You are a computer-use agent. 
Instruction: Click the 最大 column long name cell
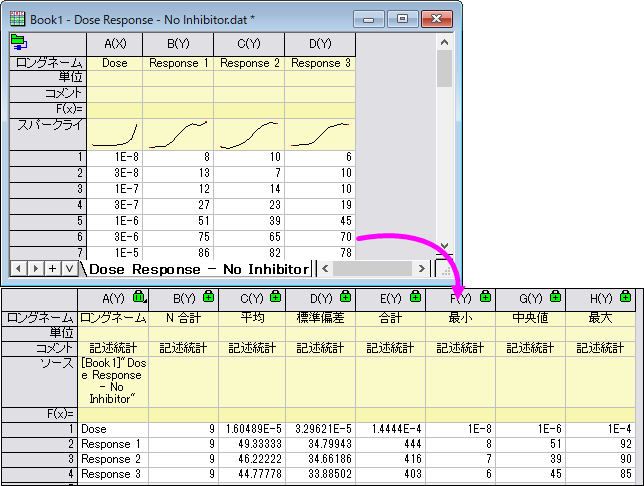click(x=600, y=318)
